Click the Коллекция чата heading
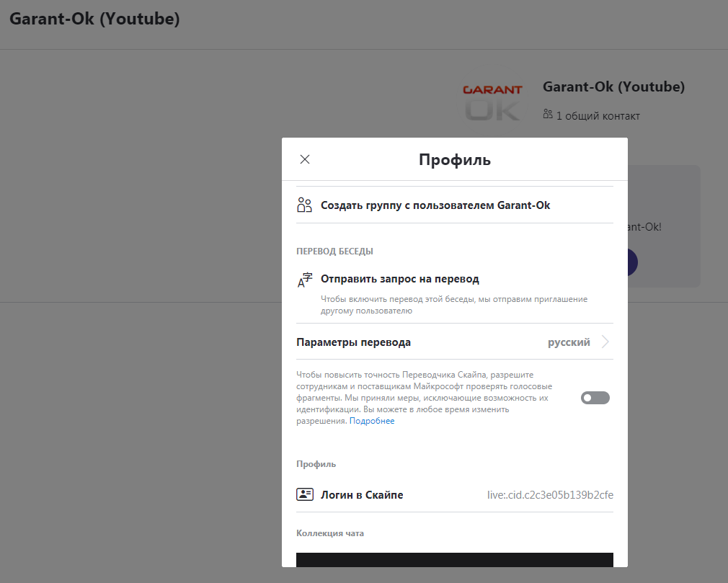 (x=330, y=533)
